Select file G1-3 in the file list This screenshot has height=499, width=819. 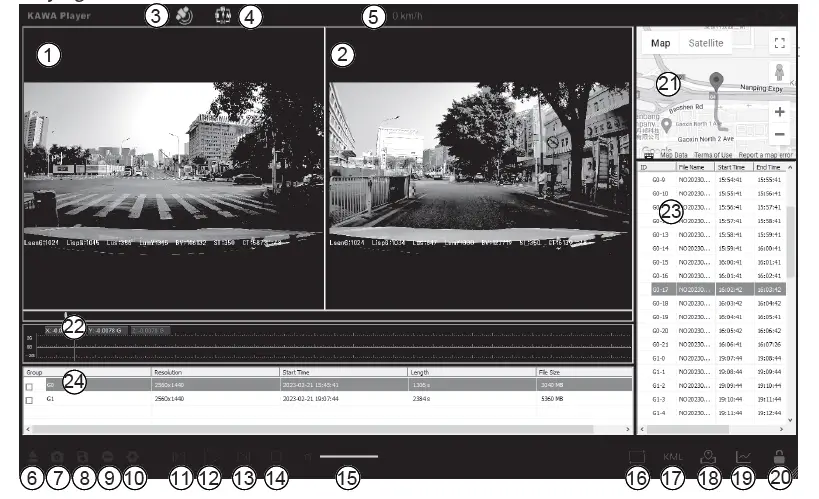(717, 399)
